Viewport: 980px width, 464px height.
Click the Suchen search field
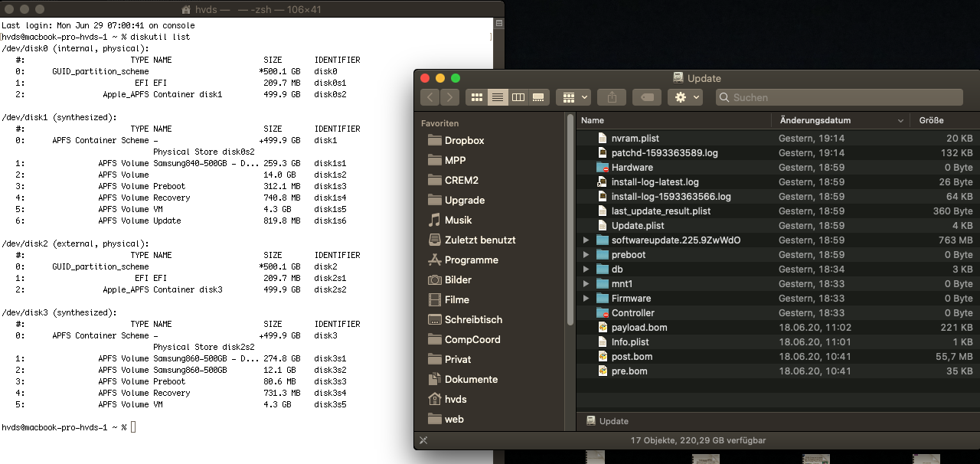tap(839, 97)
